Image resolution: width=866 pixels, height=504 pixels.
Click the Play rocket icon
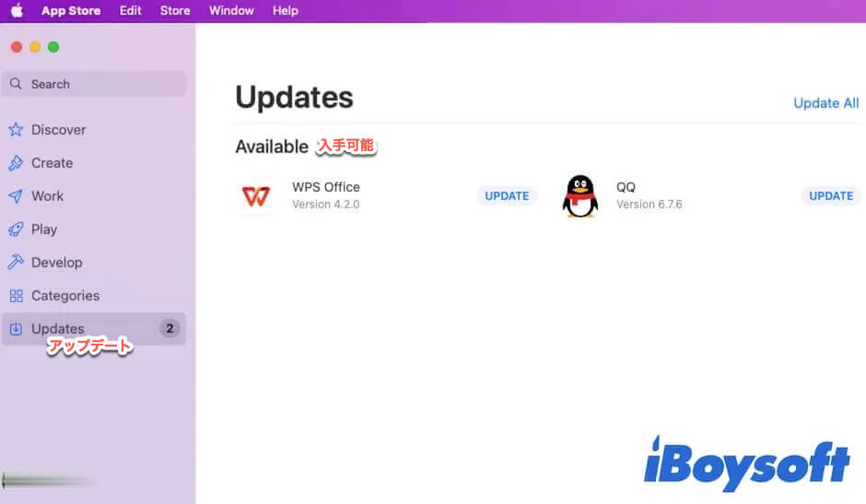tap(16, 229)
